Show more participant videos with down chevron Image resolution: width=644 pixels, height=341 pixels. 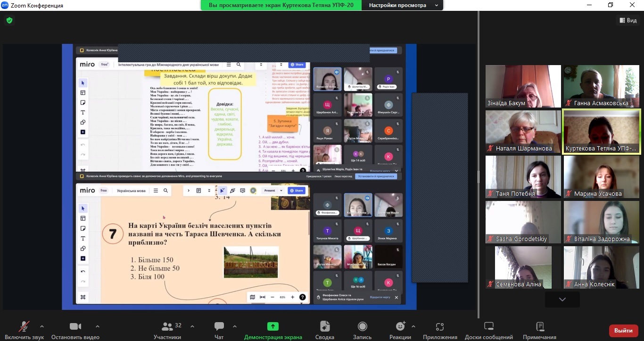click(x=562, y=299)
